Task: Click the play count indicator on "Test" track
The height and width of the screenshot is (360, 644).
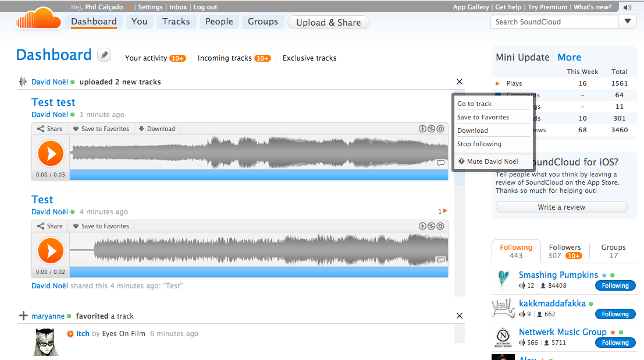Action: (442, 211)
